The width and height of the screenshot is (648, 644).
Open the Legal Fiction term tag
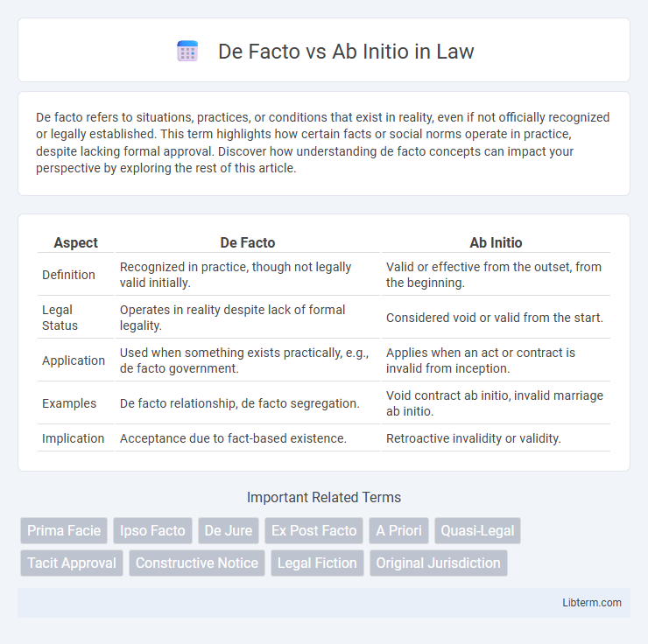coord(317,563)
